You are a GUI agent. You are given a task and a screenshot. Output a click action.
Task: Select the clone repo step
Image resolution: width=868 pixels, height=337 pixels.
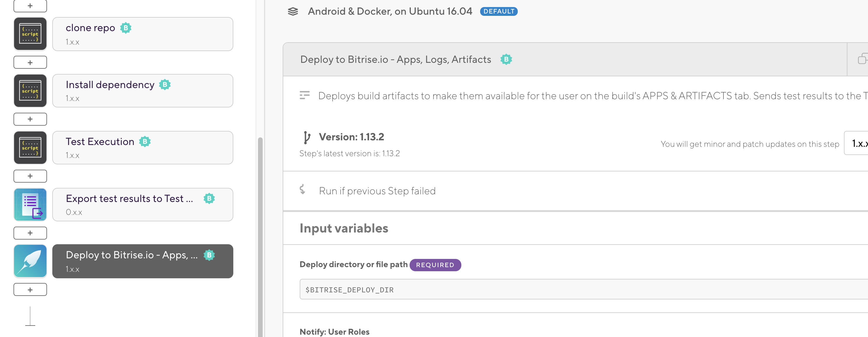[x=143, y=34]
